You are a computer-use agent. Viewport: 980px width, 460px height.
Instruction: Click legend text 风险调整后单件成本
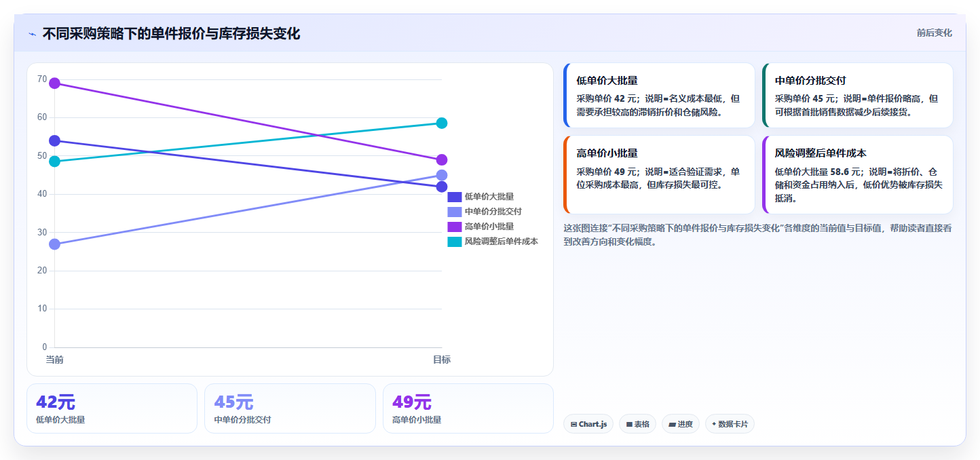502,242
